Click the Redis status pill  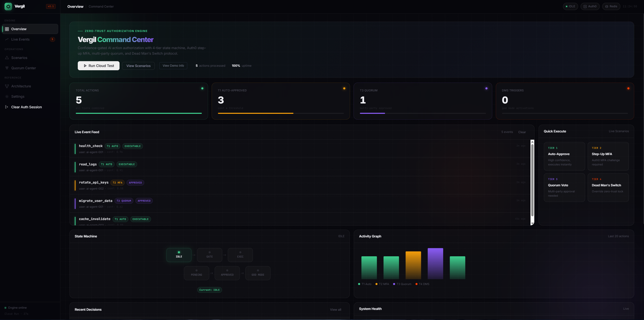[611, 7]
